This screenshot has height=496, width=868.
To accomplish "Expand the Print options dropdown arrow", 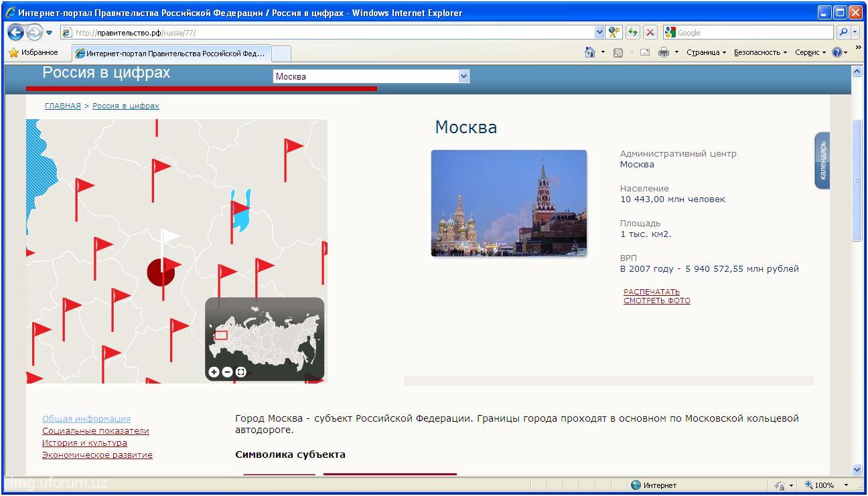I will 676,52.
